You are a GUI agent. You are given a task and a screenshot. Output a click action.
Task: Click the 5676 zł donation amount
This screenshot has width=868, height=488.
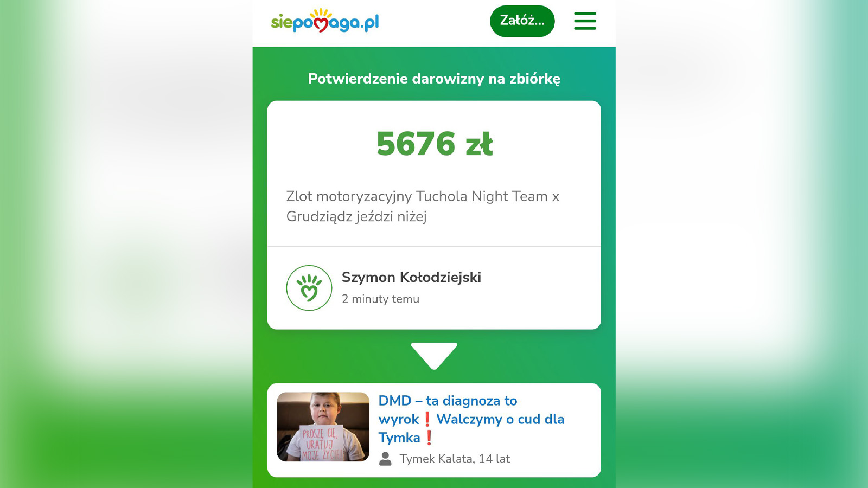tap(435, 144)
